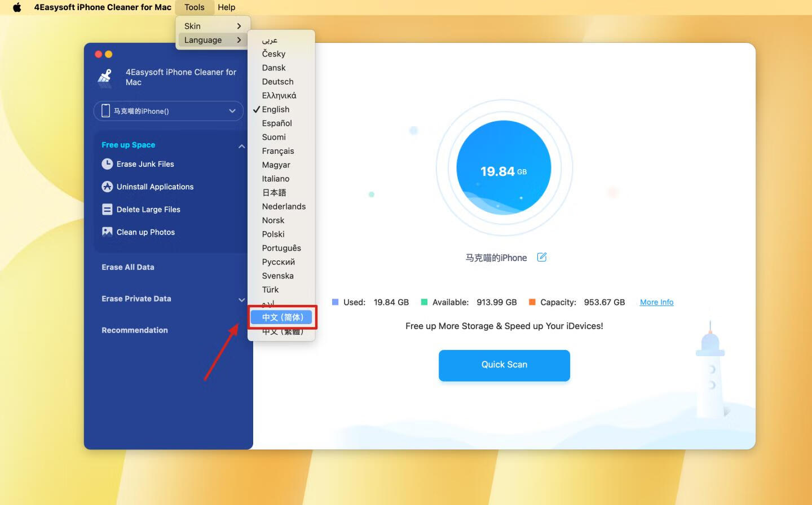
Task: Open Erase Junk Files
Action: pos(145,164)
